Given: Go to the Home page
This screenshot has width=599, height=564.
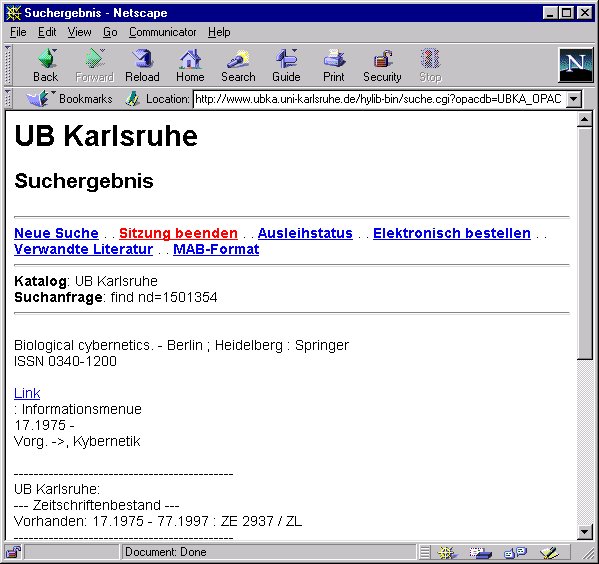Looking at the screenshot, I should [190, 65].
